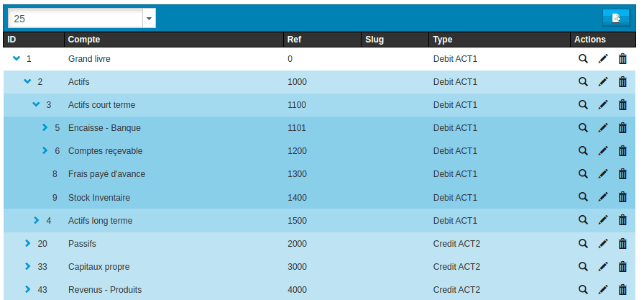Image resolution: width=644 pixels, height=300 pixels.
Task: View Stock Inventaire details
Action: 583,197
